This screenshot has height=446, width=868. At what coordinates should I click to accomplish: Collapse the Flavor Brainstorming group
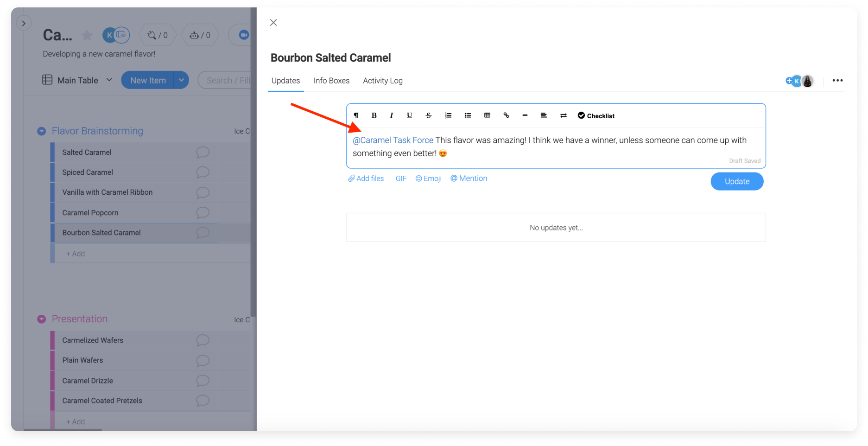[x=42, y=131]
